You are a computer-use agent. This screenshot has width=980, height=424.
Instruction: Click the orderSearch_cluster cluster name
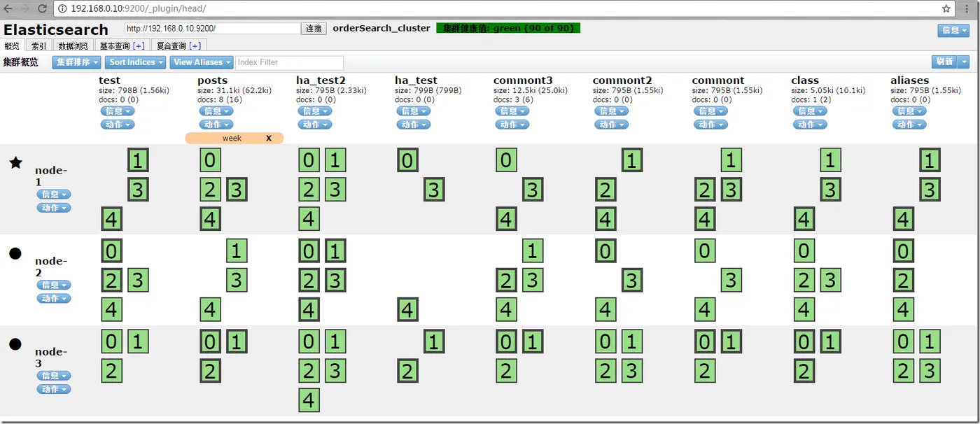tap(381, 29)
